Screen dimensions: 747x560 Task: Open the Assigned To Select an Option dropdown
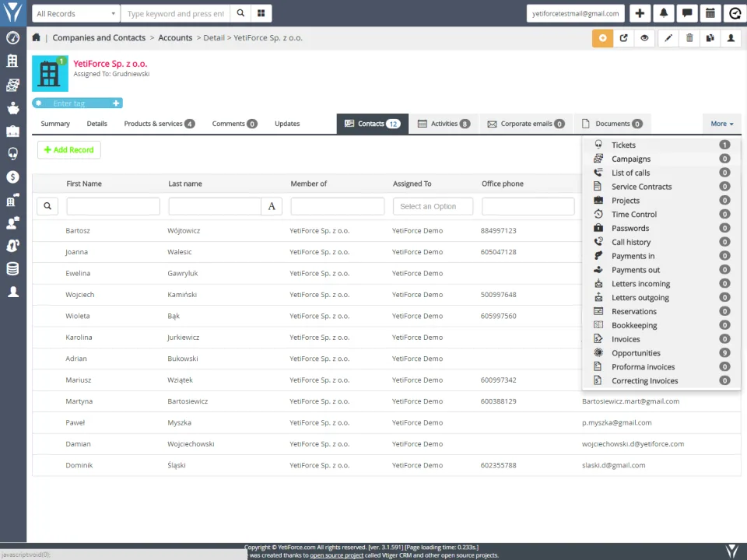click(x=433, y=206)
